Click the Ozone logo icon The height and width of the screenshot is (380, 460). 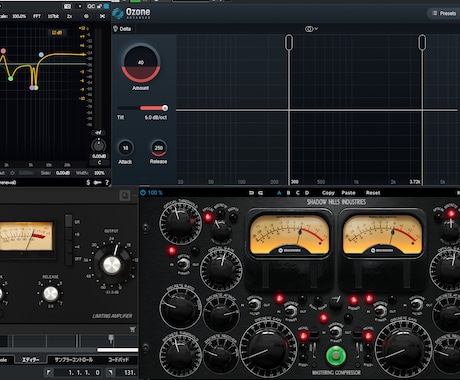pos(117,13)
